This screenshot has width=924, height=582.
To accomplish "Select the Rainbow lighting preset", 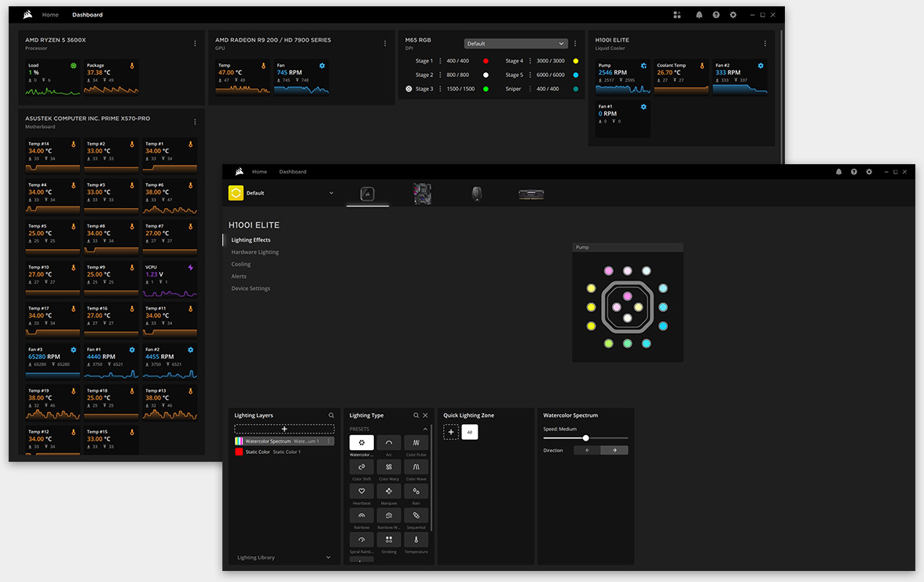I will click(361, 515).
